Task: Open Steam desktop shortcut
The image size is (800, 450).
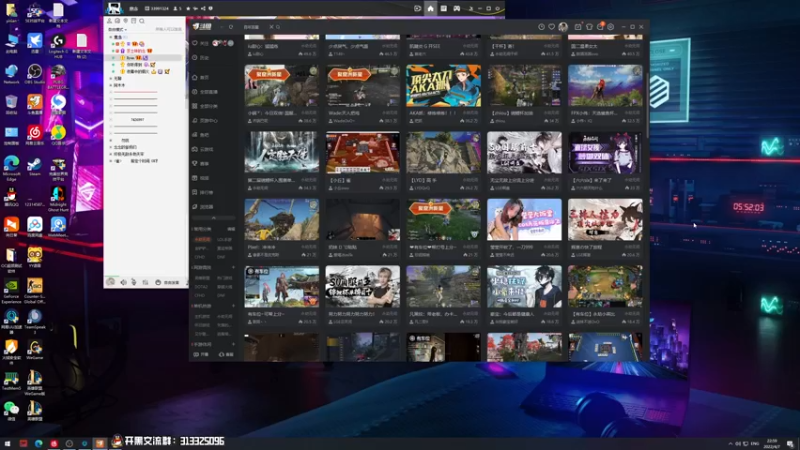Action: (35, 167)
